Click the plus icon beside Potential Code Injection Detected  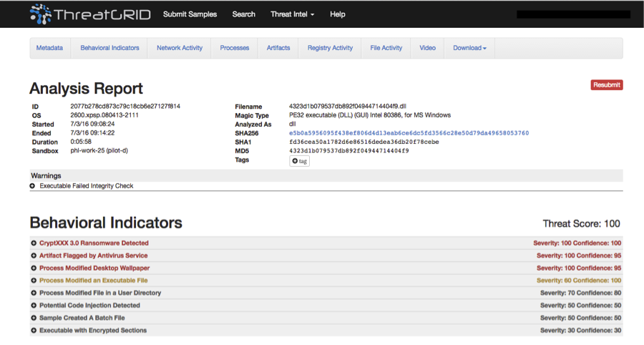point(34,306)
